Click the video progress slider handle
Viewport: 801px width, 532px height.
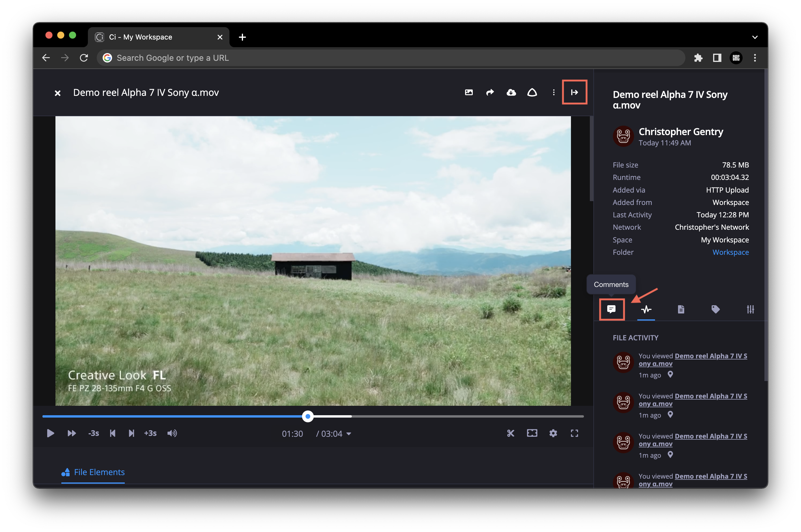pyautogui.click(x=308, y=416)
